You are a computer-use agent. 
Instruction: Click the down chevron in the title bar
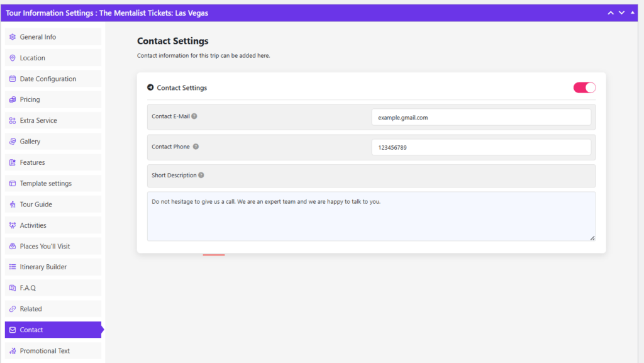[x=621, y=12]
